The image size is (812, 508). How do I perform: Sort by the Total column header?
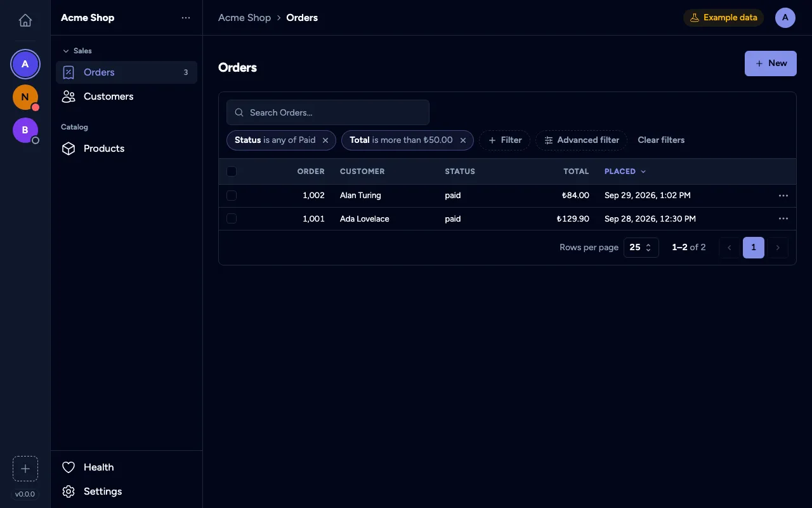[x=576, y=171]
